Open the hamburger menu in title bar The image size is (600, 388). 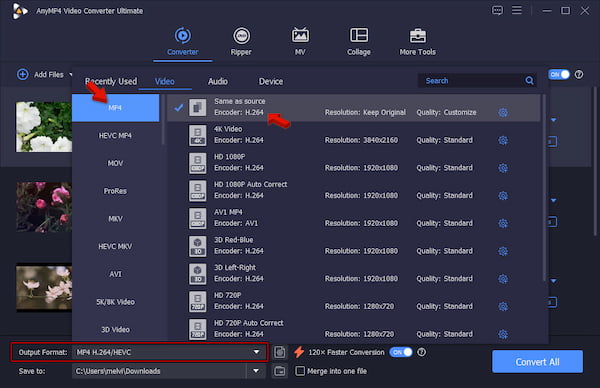point(517,10)
